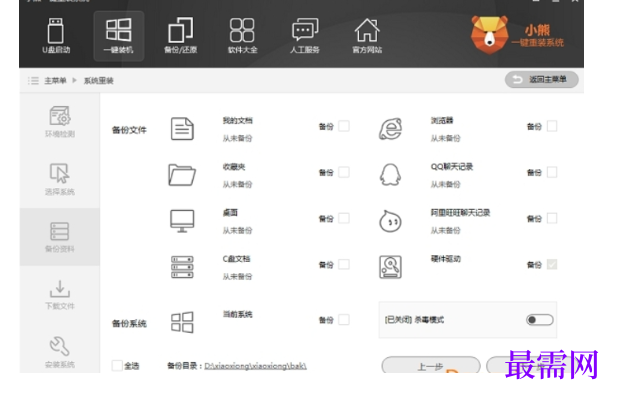Check the 我的文档 backup checkbox
The width and height of the screenshot is (617, 396).
pyautogui.click(x=344, y=126)
